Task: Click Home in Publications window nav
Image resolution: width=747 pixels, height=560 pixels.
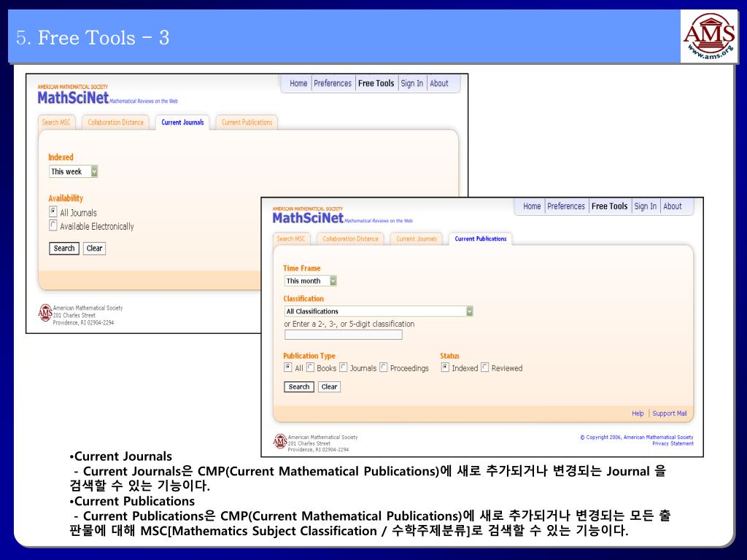Action: click(532, 206)
